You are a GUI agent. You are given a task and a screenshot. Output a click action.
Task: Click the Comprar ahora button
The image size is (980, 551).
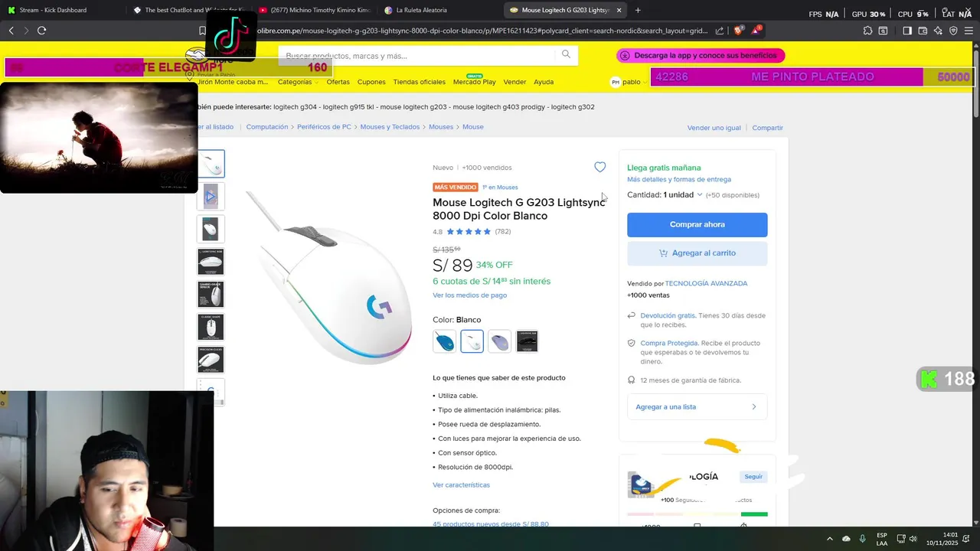coord(697,225)
